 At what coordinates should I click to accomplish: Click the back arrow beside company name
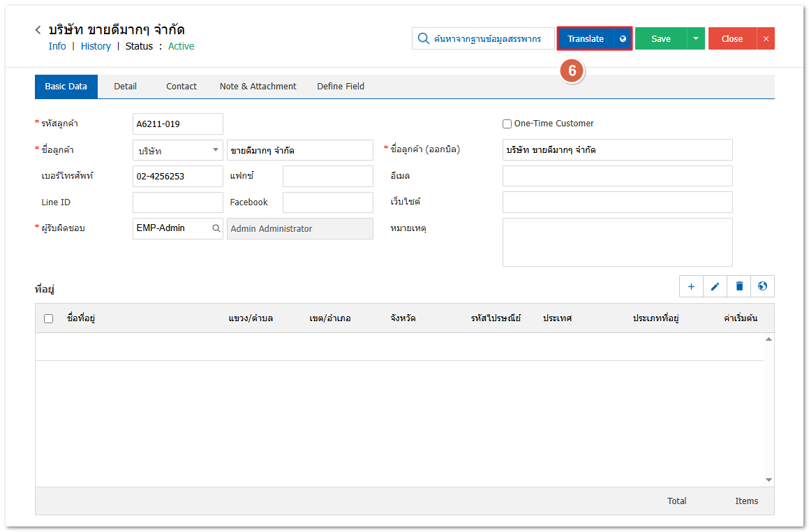[38, 30]
